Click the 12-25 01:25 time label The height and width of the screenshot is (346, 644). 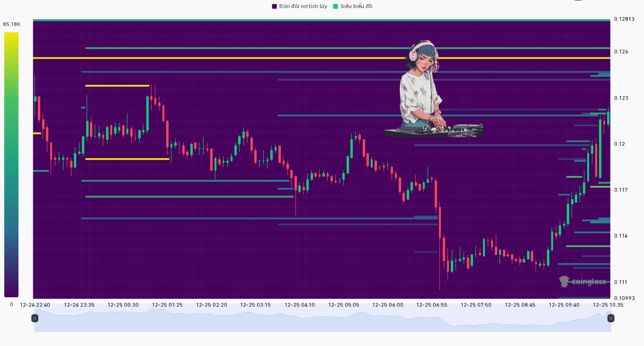(x=167, y=305)
